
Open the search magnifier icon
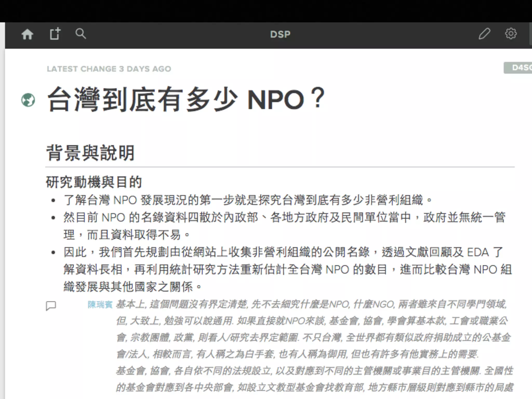81,34
